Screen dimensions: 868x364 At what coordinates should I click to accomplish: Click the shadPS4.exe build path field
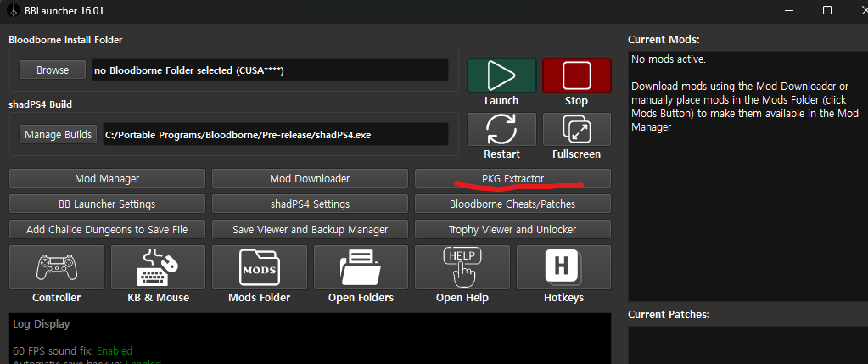tap(276, 134)
